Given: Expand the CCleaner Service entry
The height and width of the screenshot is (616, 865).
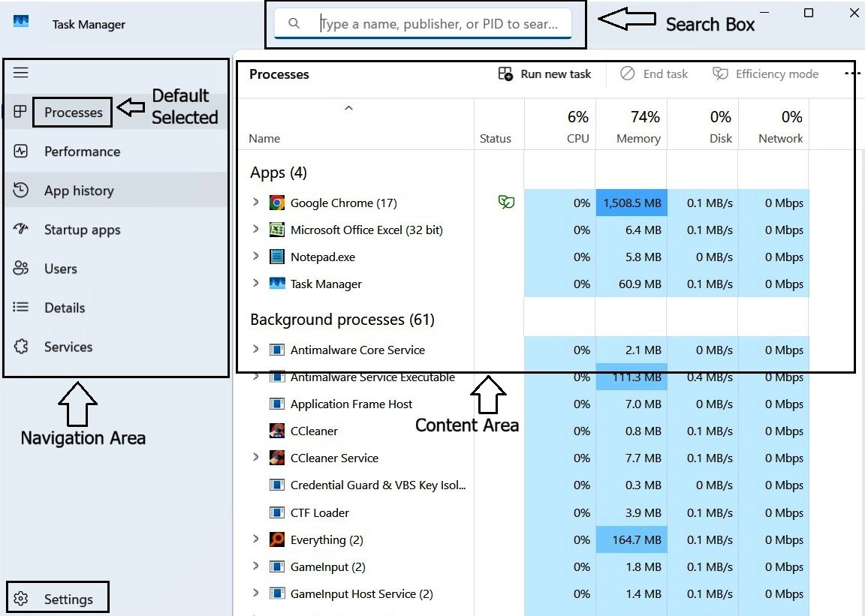Looking at the screenshot, I should tap(255, 457).
